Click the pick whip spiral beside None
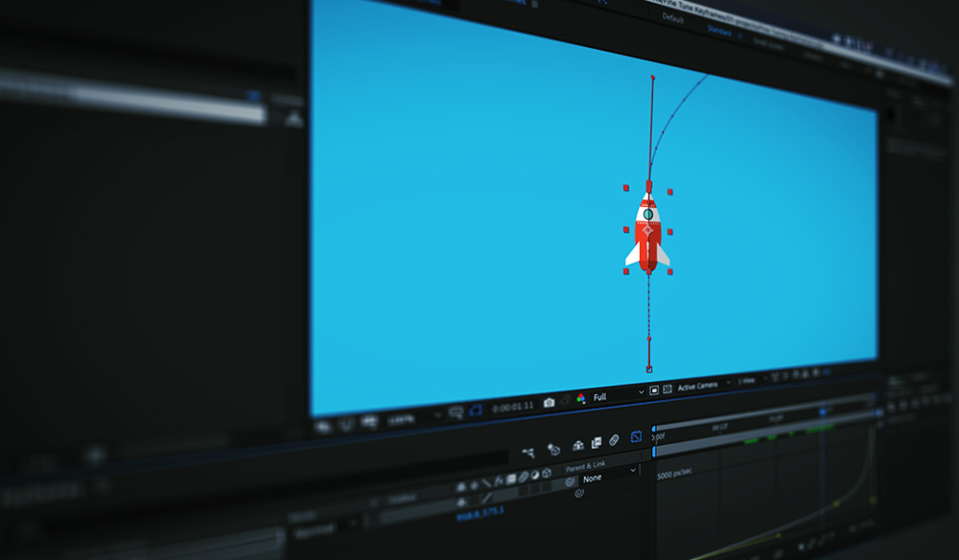Image resolution: width=959 pixels, height=560 pixels. (571, 480)
